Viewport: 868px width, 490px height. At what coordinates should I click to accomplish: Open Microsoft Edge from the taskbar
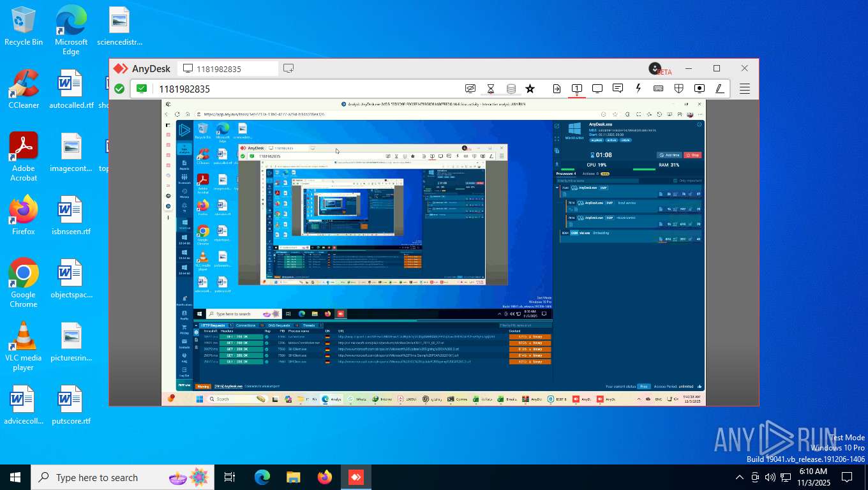262,477
